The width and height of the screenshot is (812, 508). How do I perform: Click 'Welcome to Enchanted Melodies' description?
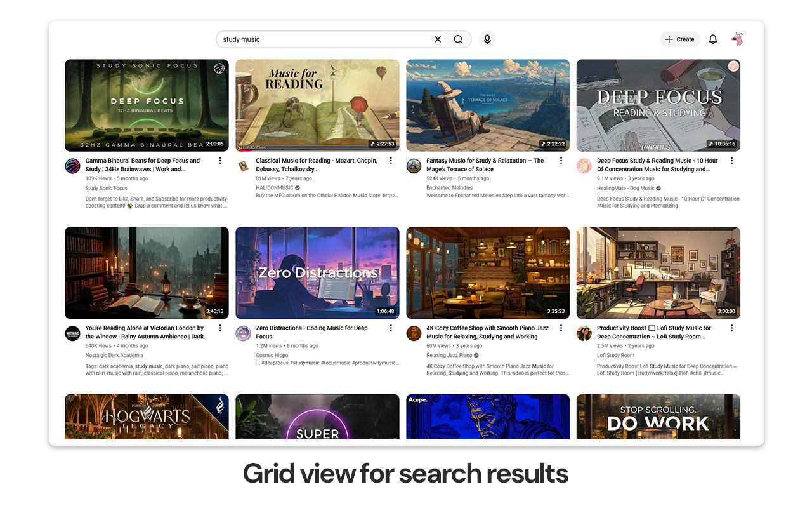(x=497, y=196)
